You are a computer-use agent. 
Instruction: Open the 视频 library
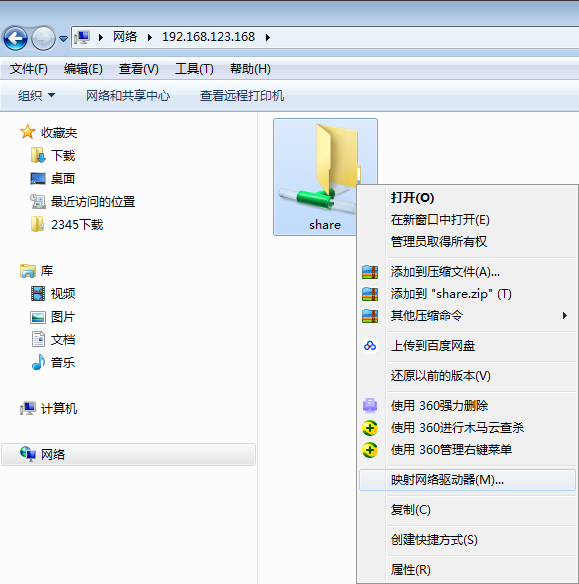pyautogui.click(x=63, y=293)
